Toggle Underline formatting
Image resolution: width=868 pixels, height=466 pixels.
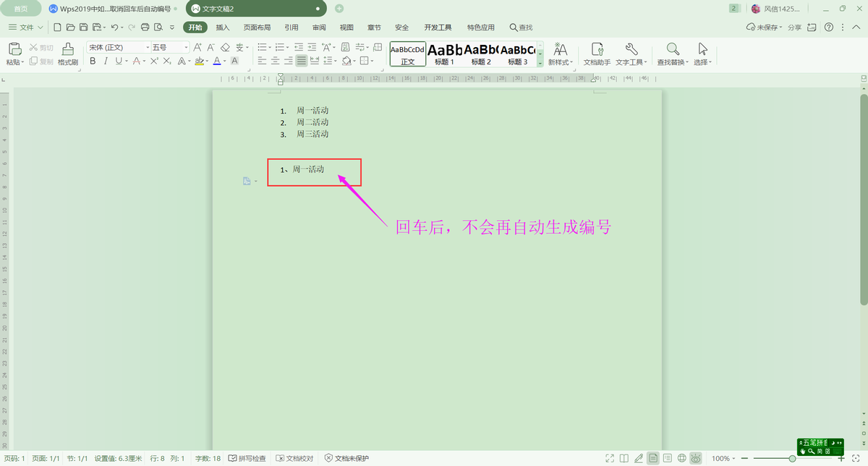118,62
